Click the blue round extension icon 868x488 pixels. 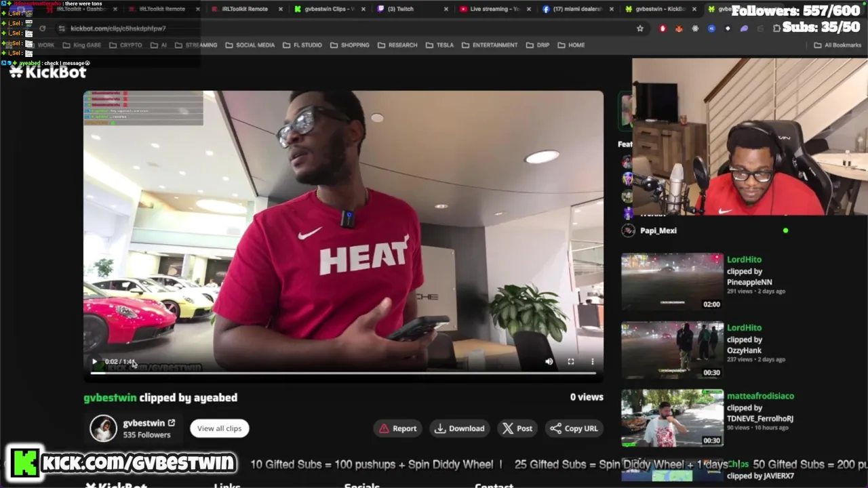click(711, 28)
